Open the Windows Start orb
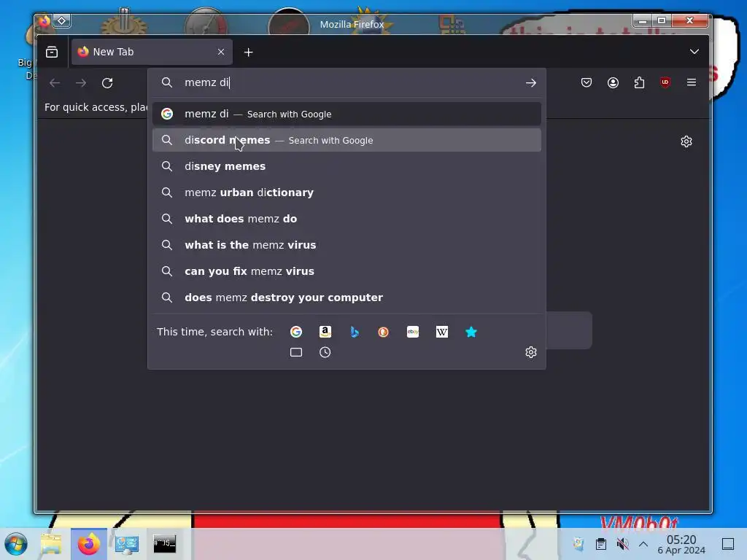Screen dimensions: 747x560 16,544
